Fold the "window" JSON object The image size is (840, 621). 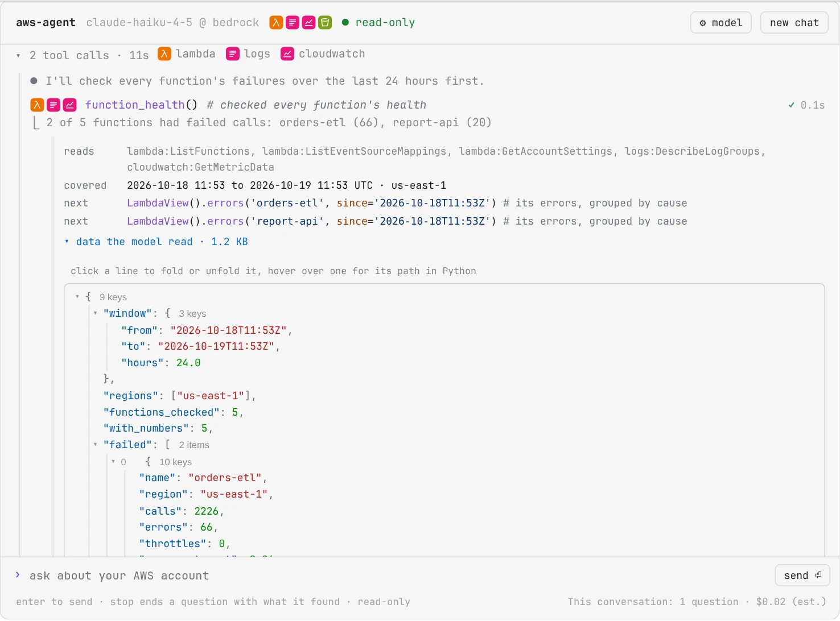95,313
